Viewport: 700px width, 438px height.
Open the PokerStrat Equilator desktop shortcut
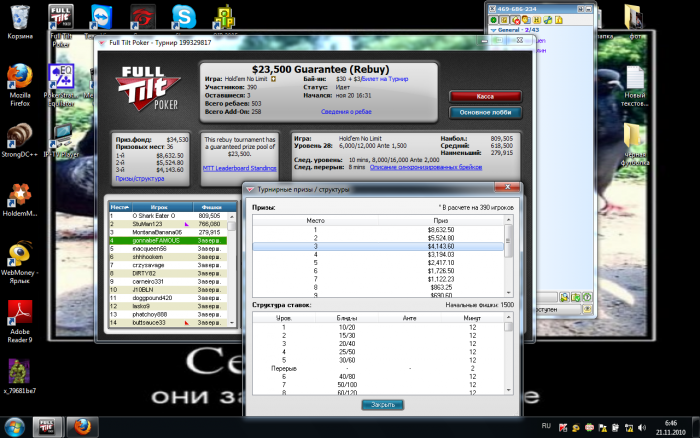point(61,85)
